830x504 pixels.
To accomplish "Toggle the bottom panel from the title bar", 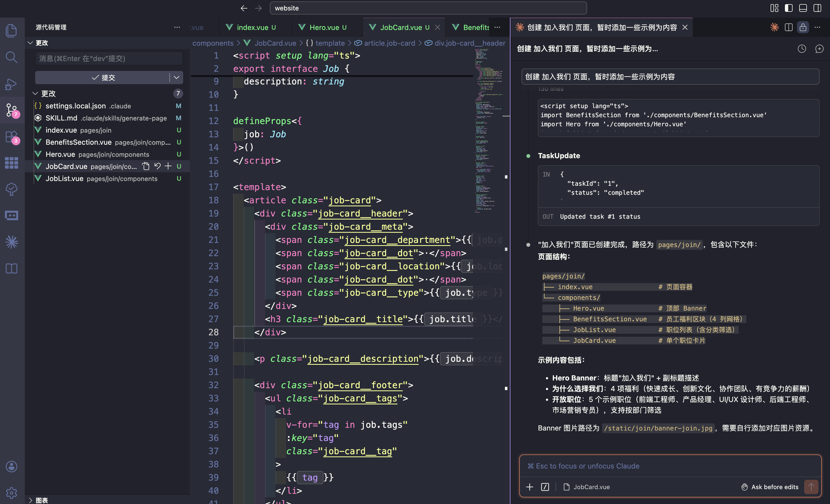I will tap(803, 8).
